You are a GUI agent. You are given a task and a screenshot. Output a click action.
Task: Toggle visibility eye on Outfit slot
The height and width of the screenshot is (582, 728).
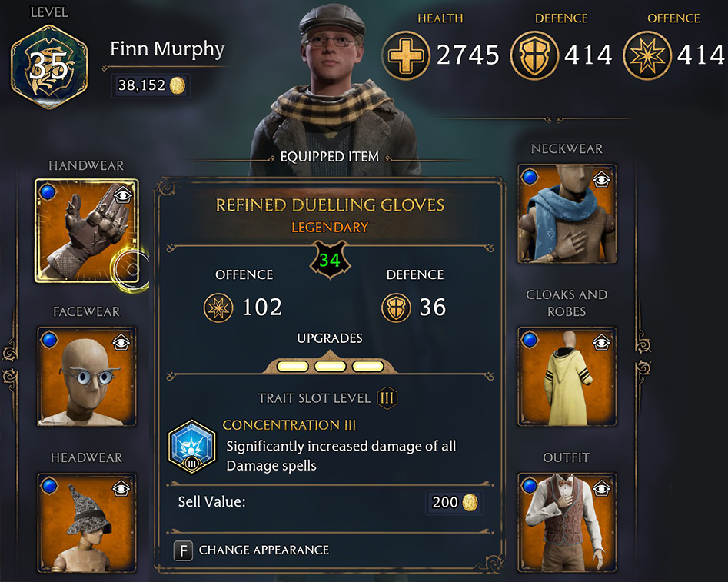[x=601, y=488]
